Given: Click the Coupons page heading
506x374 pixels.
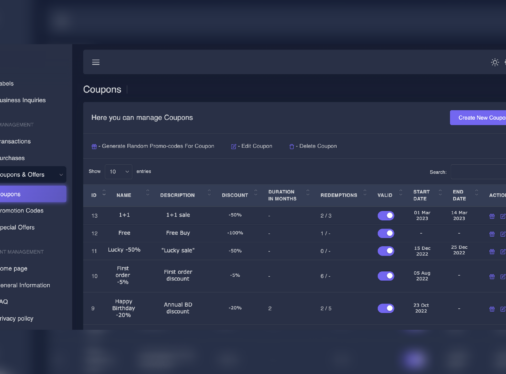Looking at the screenshot, I should coord(102,89).
